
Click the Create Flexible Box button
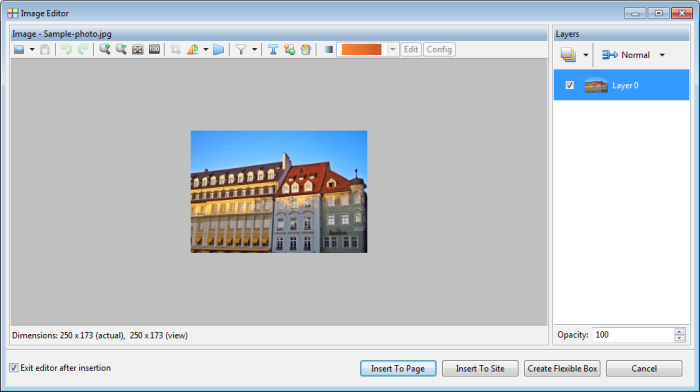[562, 368]
